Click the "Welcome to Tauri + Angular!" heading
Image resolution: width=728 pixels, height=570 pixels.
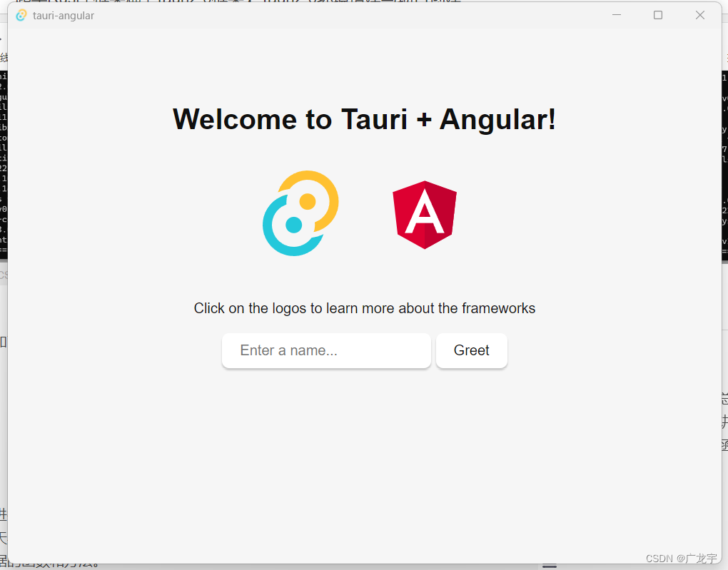tap(364, 119)
